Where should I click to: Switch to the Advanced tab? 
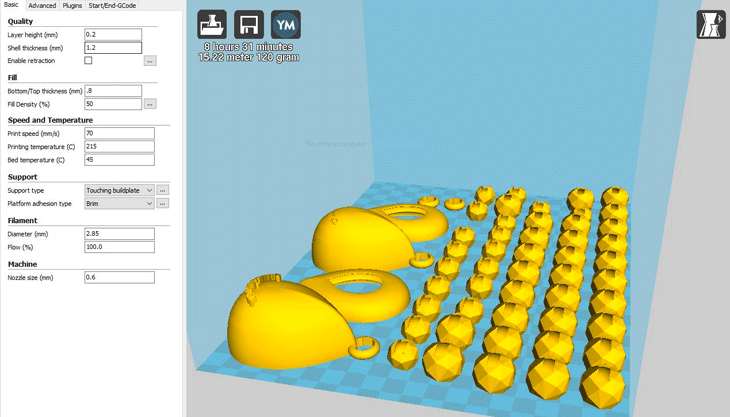(x=42, y=6)
